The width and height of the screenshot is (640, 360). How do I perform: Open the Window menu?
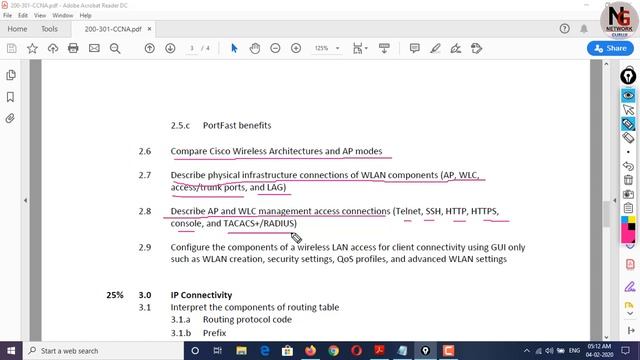click(62, 16)
